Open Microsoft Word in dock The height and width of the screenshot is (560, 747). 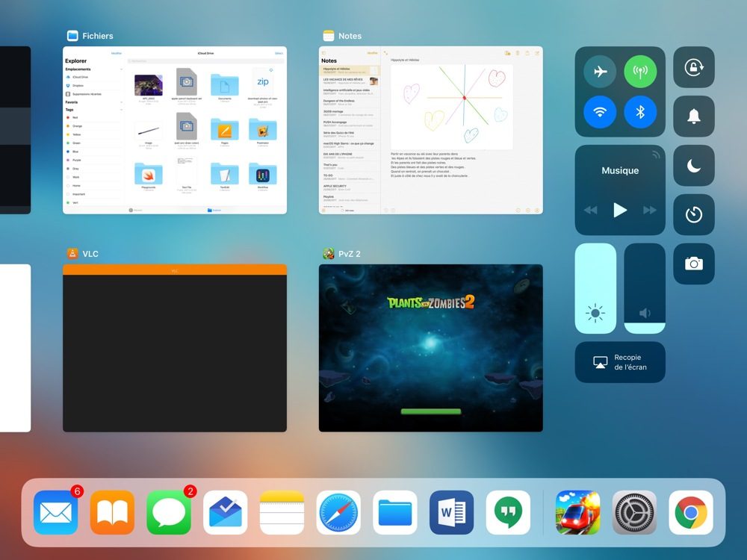(451, 513)
